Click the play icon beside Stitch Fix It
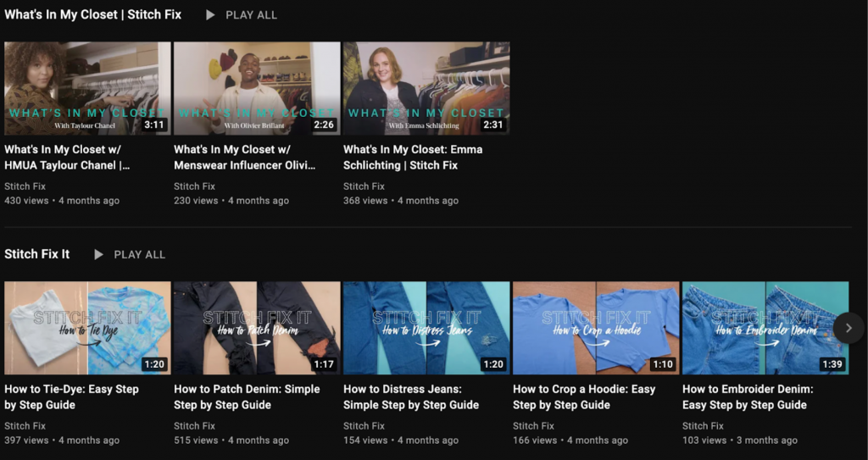This screenshot has height=460, width=868. pos(98,255)
